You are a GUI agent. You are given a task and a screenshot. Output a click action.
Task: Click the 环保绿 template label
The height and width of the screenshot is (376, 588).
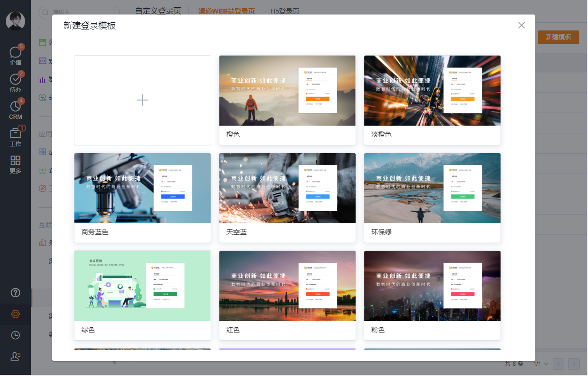pos(381,232)
